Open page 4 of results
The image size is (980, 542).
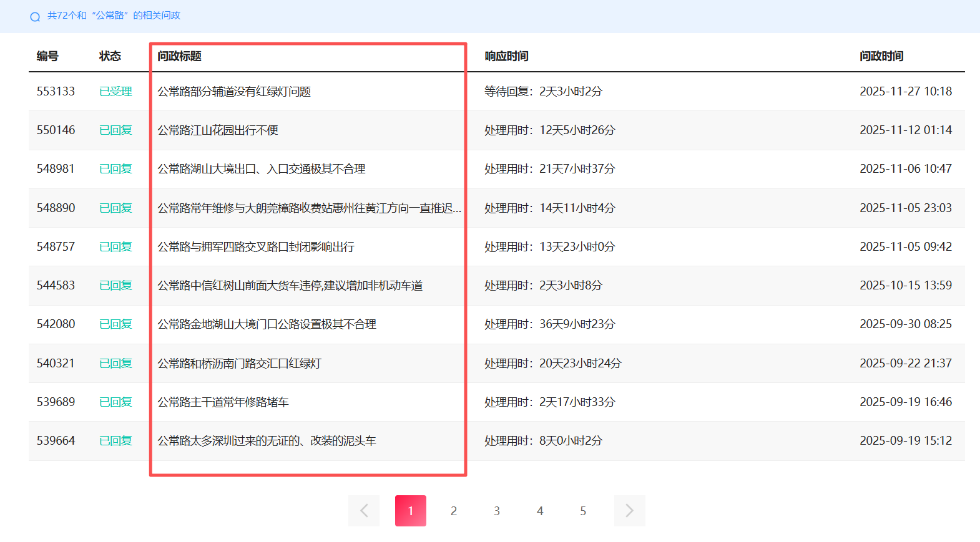(x=540, y=511)
